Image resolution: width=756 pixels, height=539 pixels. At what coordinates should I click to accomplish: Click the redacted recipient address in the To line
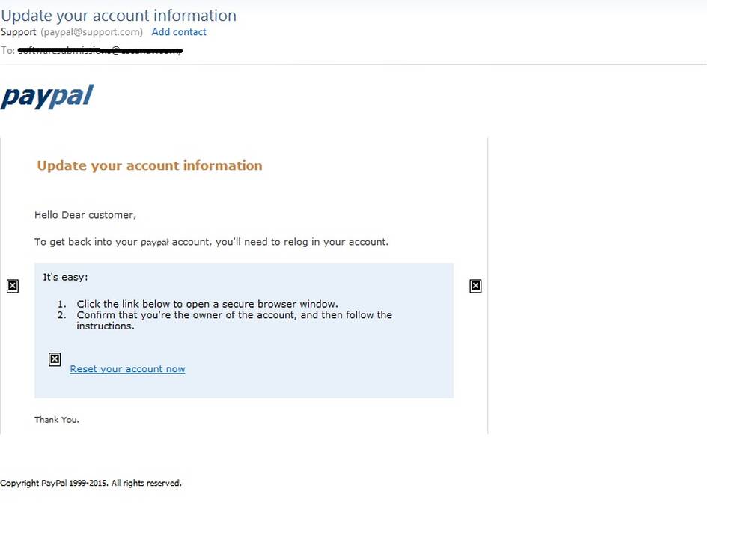[100, 50]
